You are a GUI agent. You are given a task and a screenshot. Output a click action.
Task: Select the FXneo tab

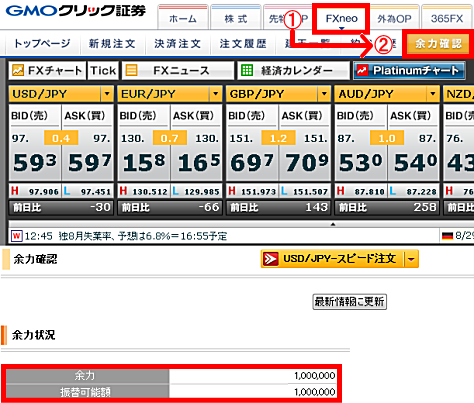coord(341,18)
